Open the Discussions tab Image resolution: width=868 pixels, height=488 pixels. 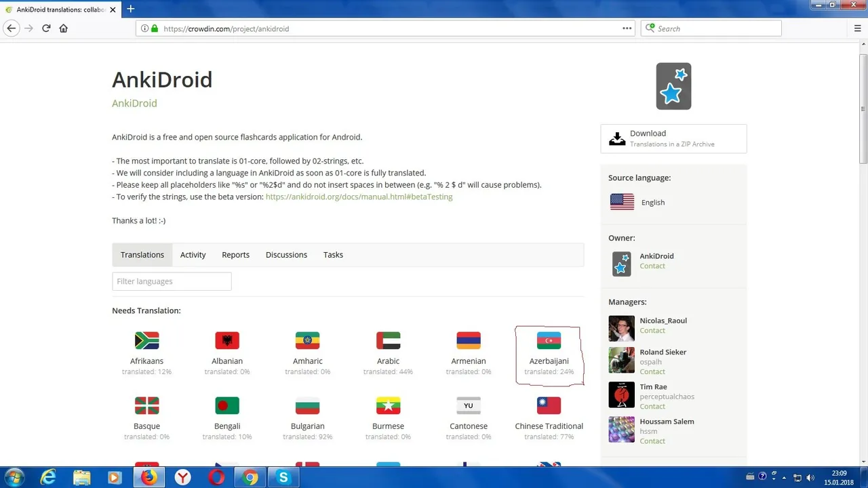click(286, 255)
